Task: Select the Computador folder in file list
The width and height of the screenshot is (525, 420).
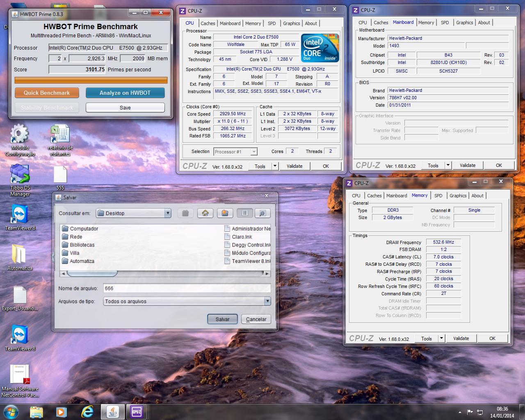Action: [80, 228]
